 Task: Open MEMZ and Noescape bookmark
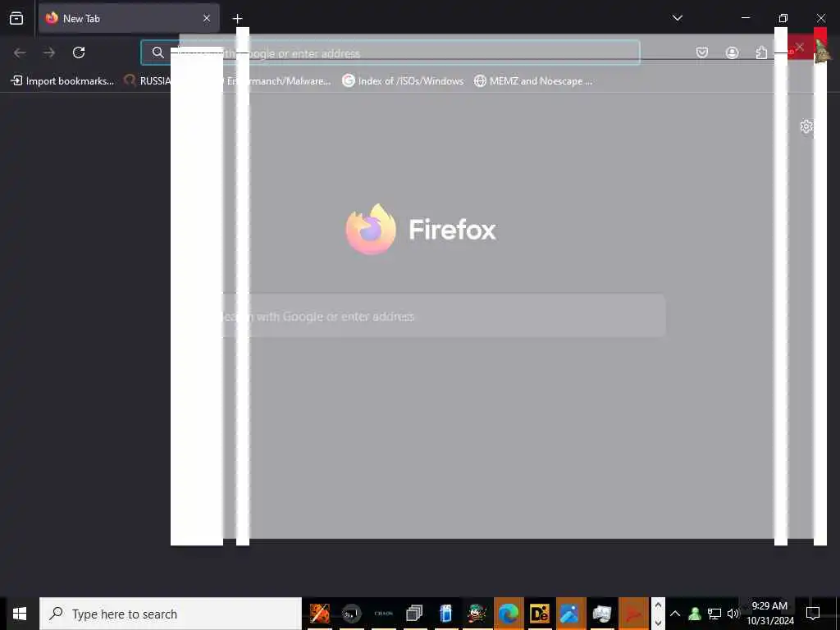[533, 81]
